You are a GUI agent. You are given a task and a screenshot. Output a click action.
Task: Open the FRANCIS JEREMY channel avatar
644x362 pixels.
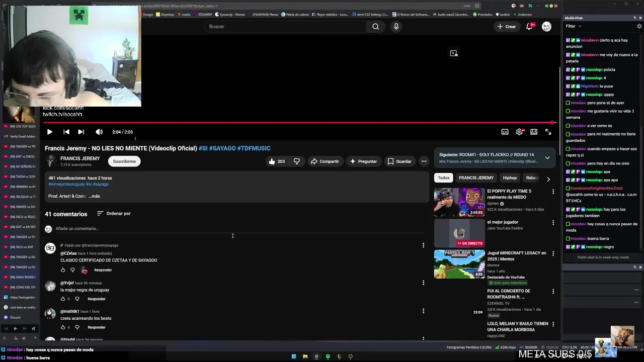[x=50, y=161]
